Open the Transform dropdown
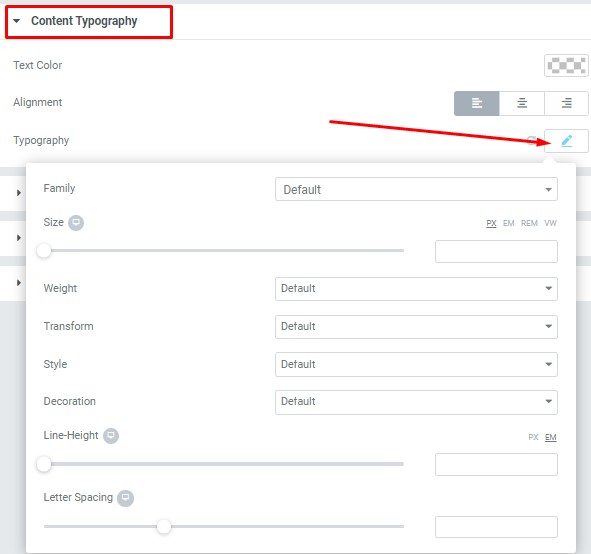 [x=416, y=327]
